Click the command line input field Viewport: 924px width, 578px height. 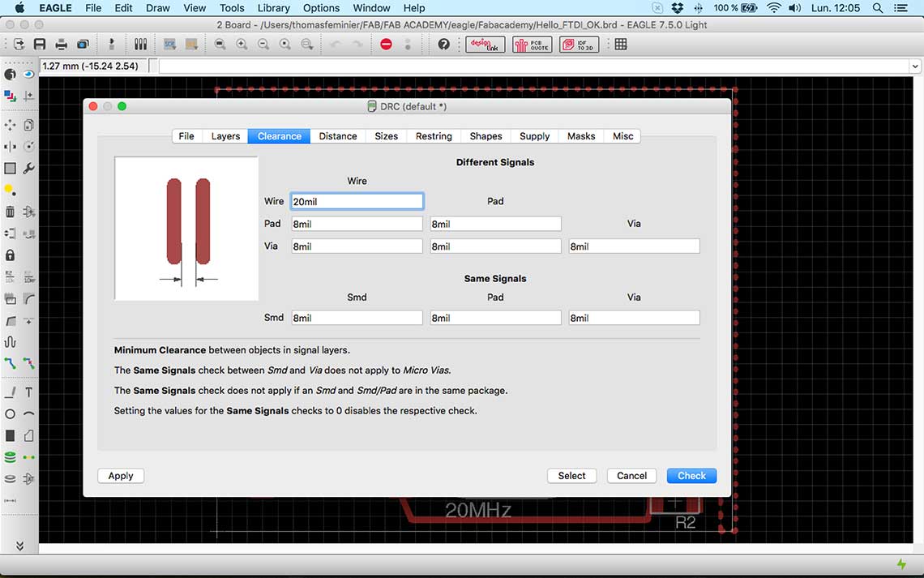tap(533, 66)
